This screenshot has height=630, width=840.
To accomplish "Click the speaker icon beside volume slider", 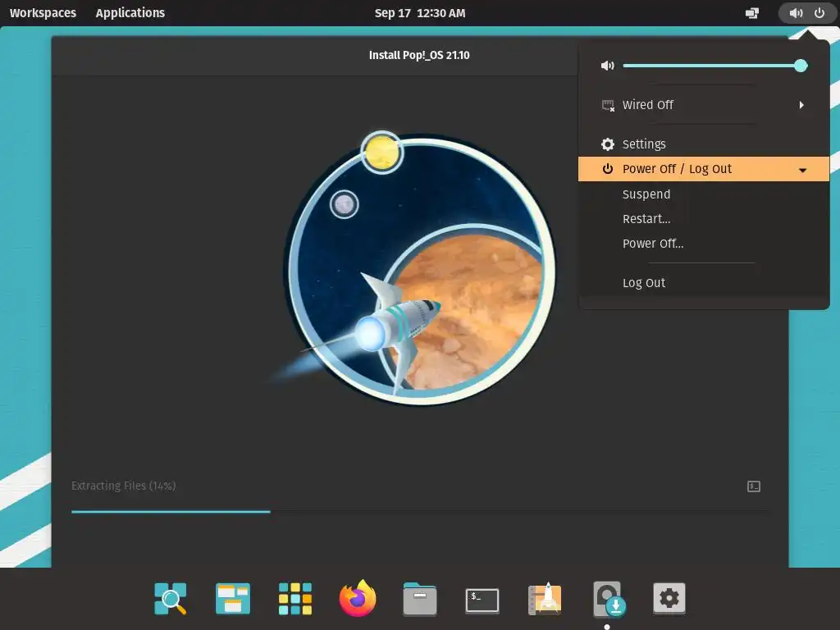I will [608, 66].
